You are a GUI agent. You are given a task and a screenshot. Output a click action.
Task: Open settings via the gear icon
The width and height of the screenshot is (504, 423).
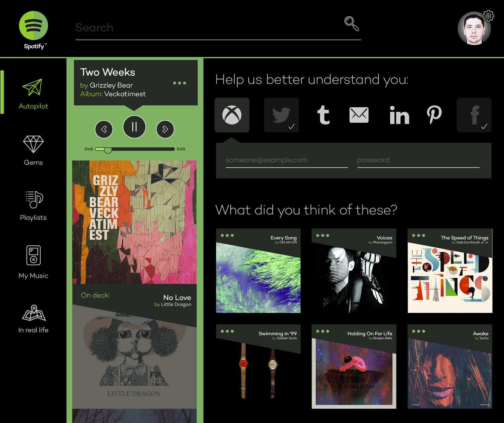[x=488, y=15]
